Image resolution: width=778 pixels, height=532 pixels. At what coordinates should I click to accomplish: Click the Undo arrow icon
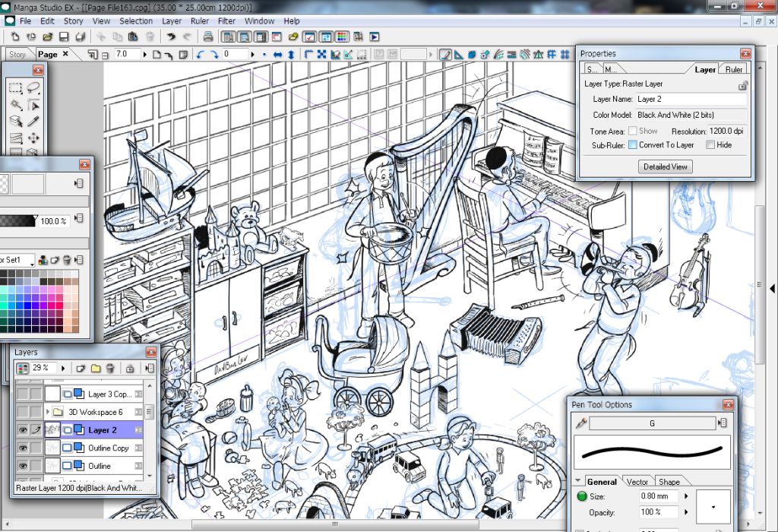[171, 36]
